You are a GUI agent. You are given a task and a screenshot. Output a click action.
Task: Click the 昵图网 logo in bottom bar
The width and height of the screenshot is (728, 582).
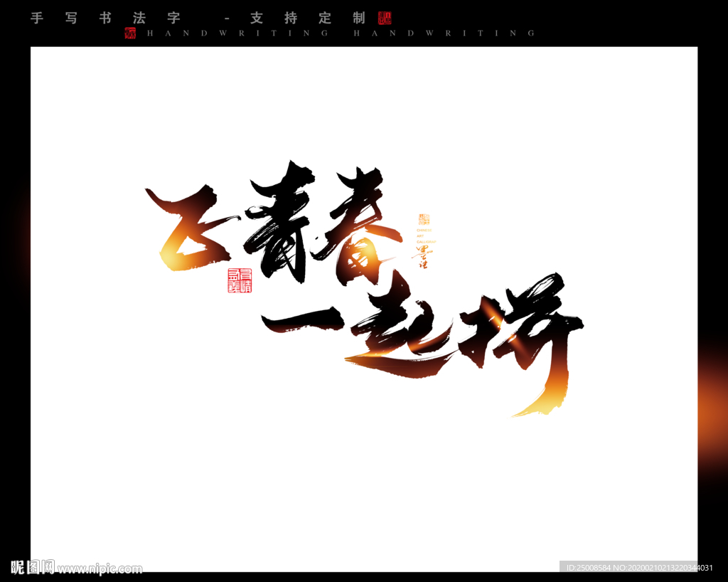(x=32, y=568)
